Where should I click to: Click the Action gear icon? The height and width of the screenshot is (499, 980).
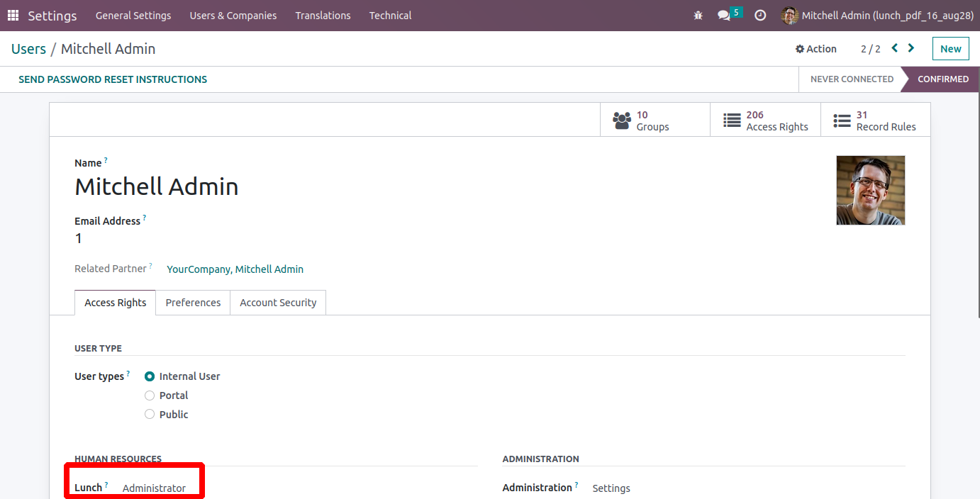pyautogui.click(x=800, y=49)
